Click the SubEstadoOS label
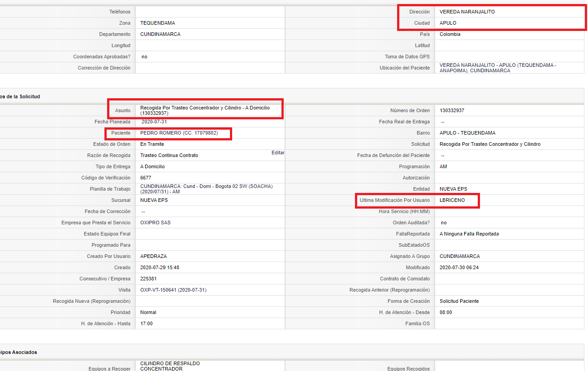 coord(415,245)
